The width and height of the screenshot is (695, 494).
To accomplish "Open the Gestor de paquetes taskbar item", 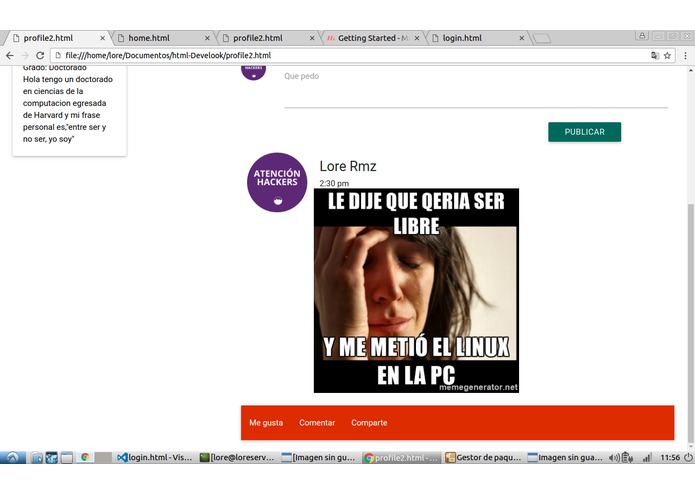I will pos(484,457).
